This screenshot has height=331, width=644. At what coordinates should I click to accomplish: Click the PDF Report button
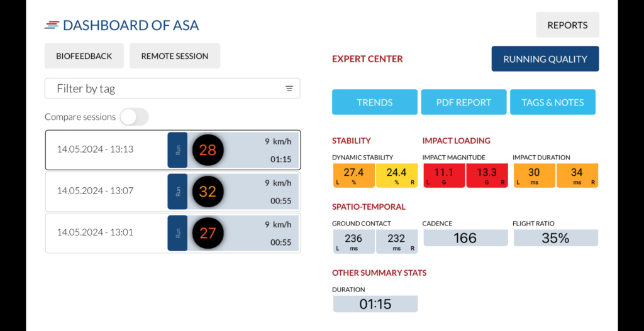coord(464,102)
